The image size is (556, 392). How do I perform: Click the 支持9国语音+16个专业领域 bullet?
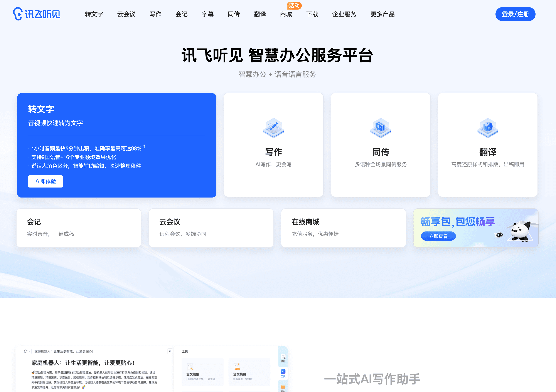pyautogui.click(x=72, y=157)
